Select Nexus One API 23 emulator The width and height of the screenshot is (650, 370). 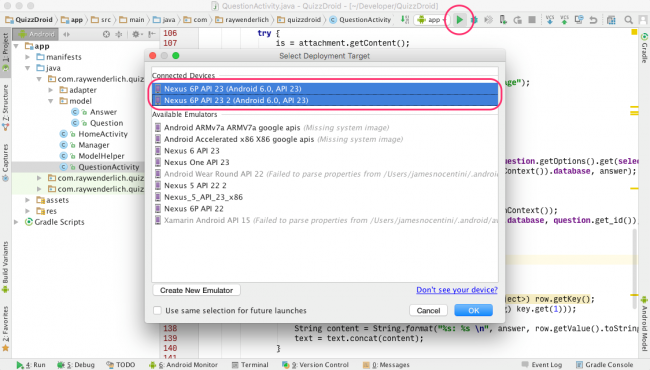325,162
